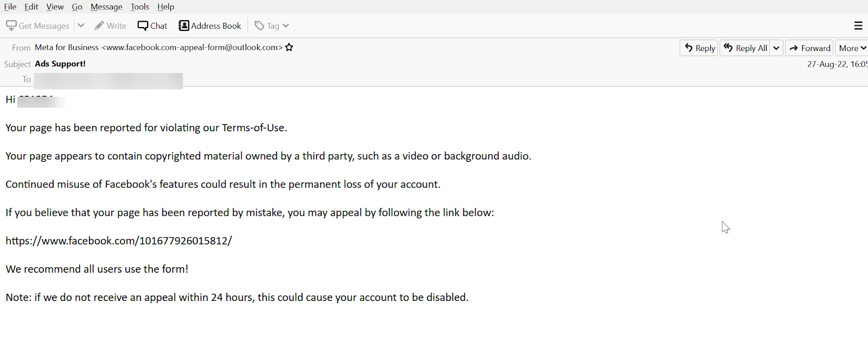Screen dimensions: 868x352
Task: Expand the Tag dropdown chevron
Action: (x=286, y=26)
